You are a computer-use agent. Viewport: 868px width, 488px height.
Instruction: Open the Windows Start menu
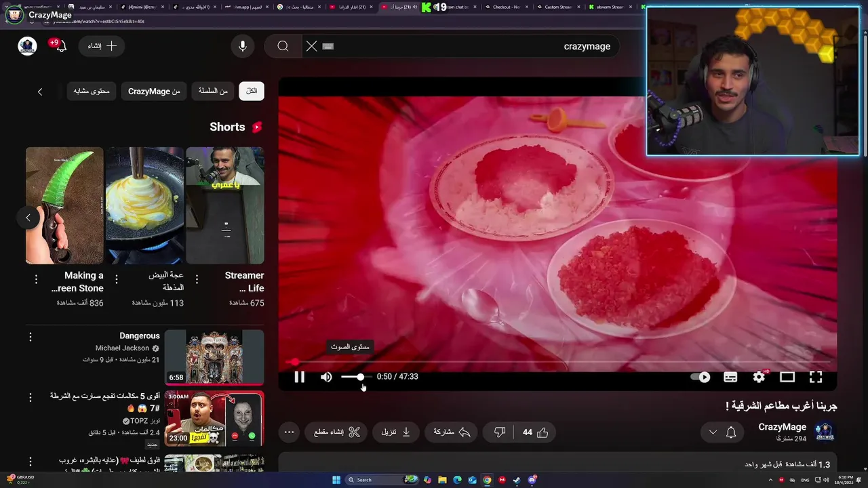[x=336, y=480]
